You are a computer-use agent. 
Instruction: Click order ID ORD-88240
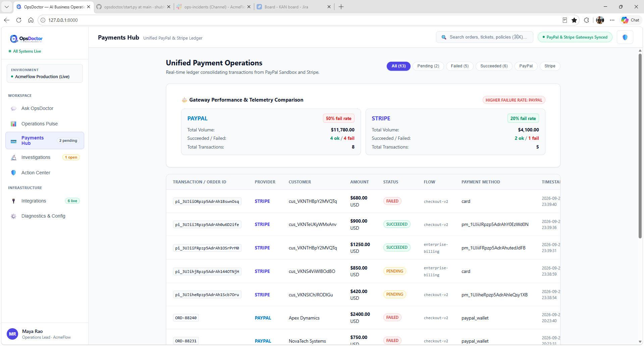[186, 318]
